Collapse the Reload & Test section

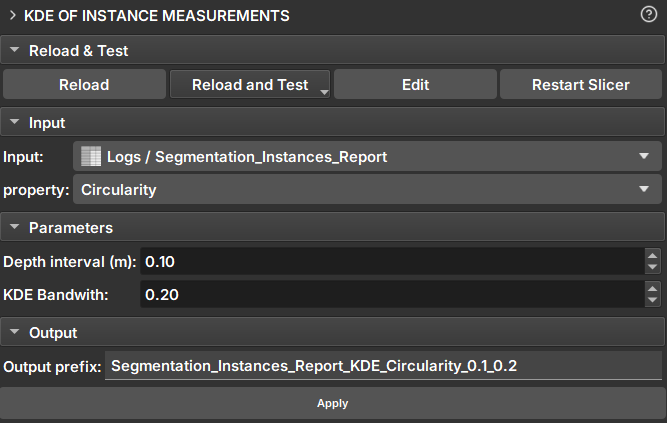14,50
